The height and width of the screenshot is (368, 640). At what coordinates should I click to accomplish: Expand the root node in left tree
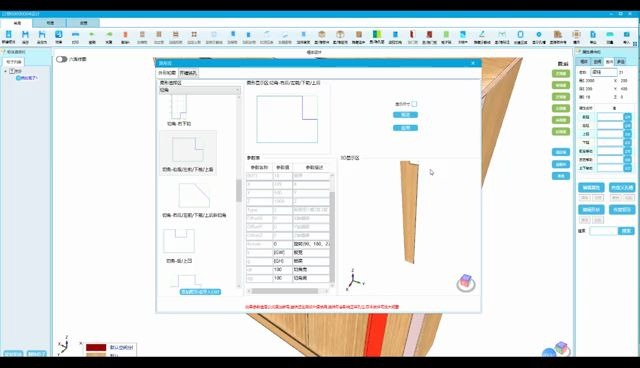[6, 71]
